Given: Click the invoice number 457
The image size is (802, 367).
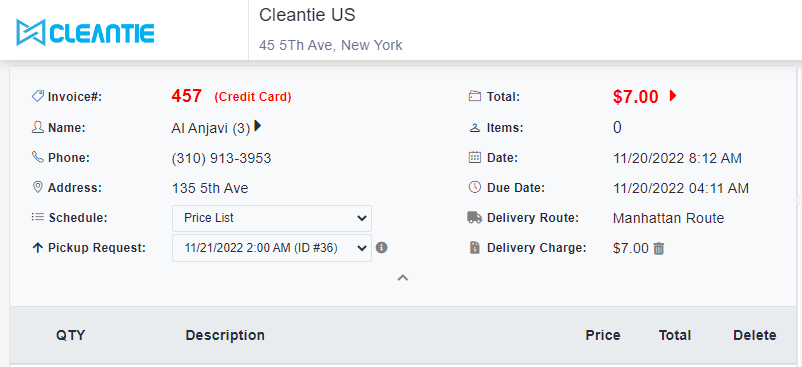Looking at the screenshot, I should pyautogui.click(x=187, y=96).
